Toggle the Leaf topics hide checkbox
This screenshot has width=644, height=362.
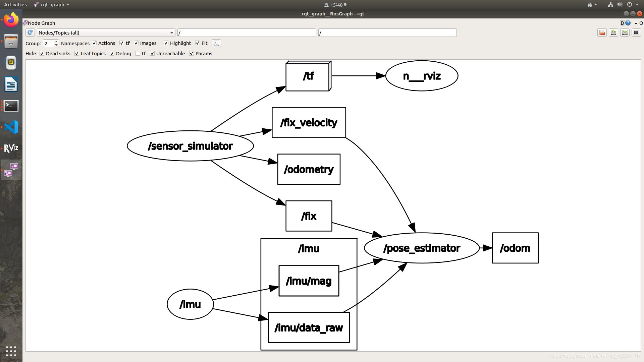click(x=77, y=54)
